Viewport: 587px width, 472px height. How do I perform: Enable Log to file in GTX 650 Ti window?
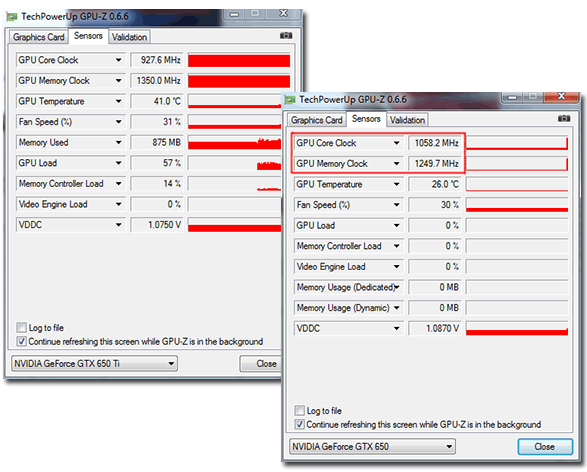point(21,328)
